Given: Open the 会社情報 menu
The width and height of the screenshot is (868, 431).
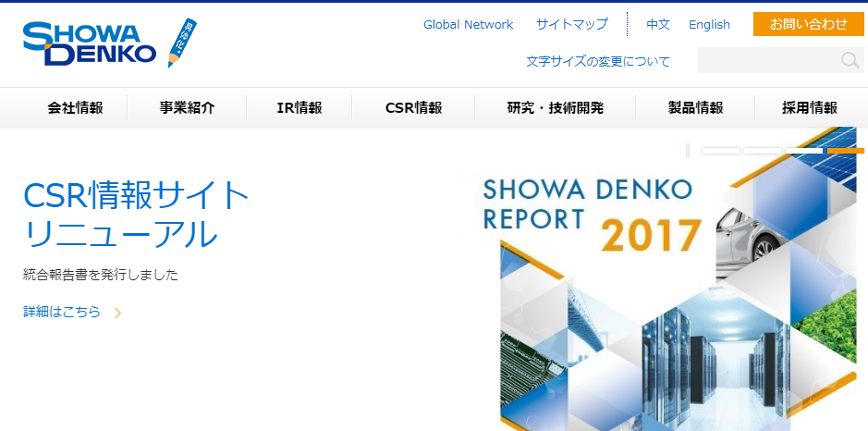Looking at the screenshot, I should tap(75, 107).
